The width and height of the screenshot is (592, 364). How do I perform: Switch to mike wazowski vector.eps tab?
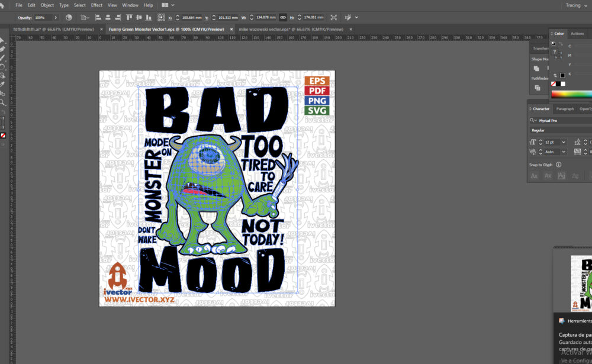291,30
